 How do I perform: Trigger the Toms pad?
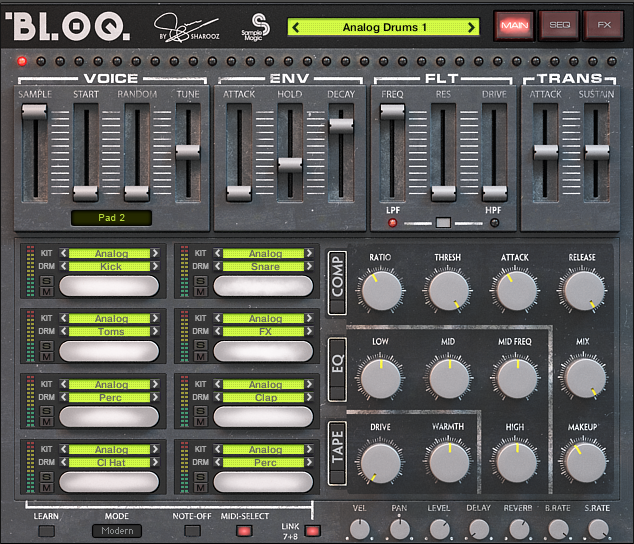(109, 351)
